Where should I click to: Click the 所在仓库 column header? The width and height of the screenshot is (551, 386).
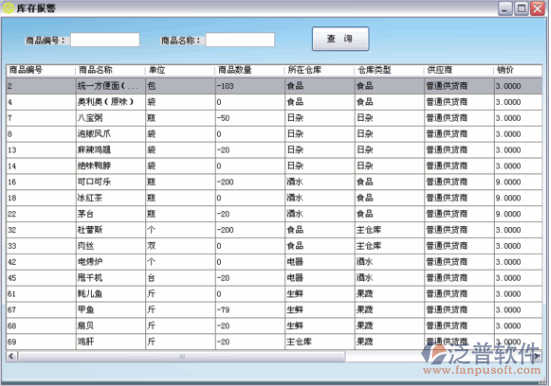coord(319,70)
